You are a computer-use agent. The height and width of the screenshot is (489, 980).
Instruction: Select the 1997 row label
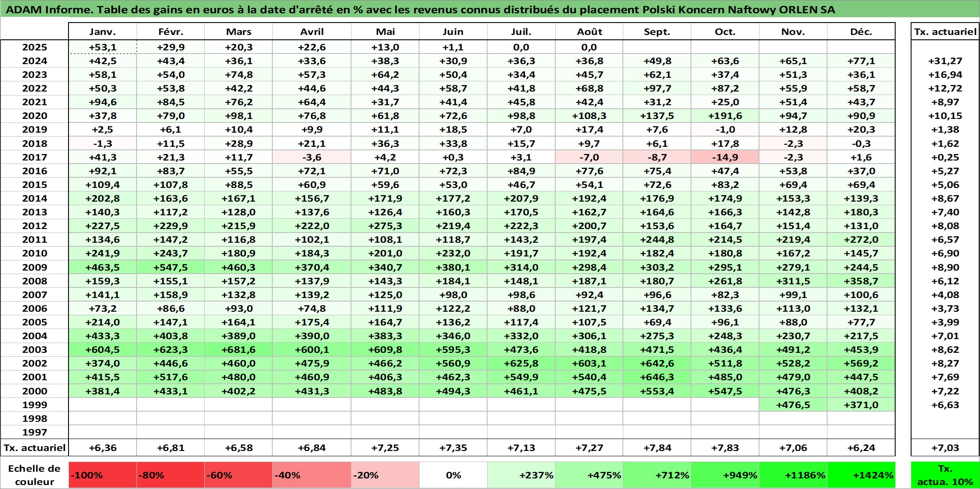34,432
